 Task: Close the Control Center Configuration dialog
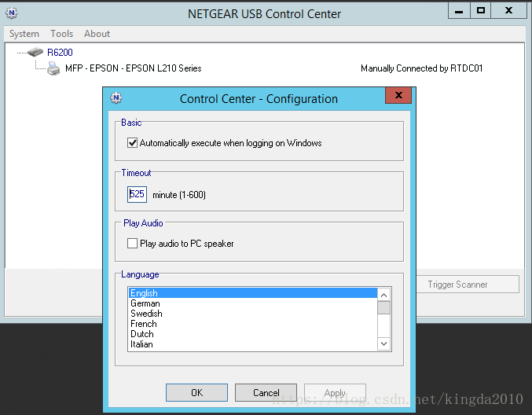click(398, 95)
